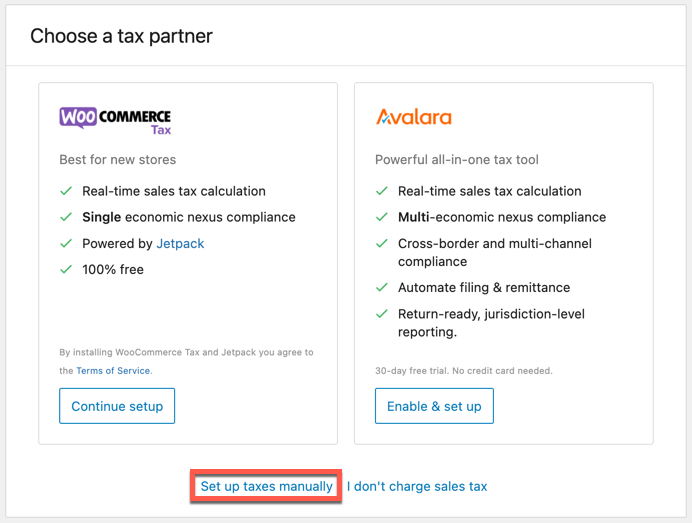Image resolution: width=692 pixels, height=523 pixels.
Task: Click the Choose a tax partner heading
Action: pyautogui.click(x=121, y=36)
